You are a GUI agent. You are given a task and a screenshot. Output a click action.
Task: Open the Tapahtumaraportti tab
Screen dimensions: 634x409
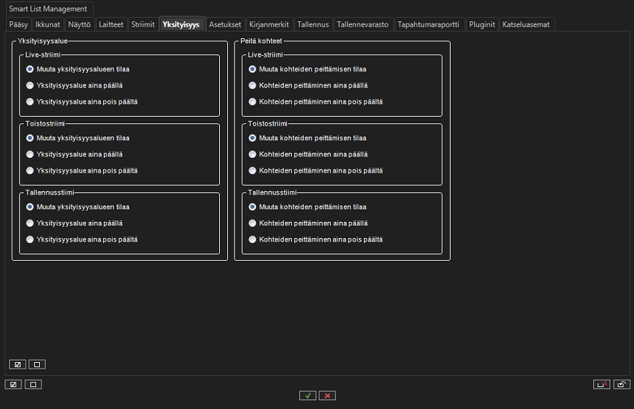coord(428,25)
